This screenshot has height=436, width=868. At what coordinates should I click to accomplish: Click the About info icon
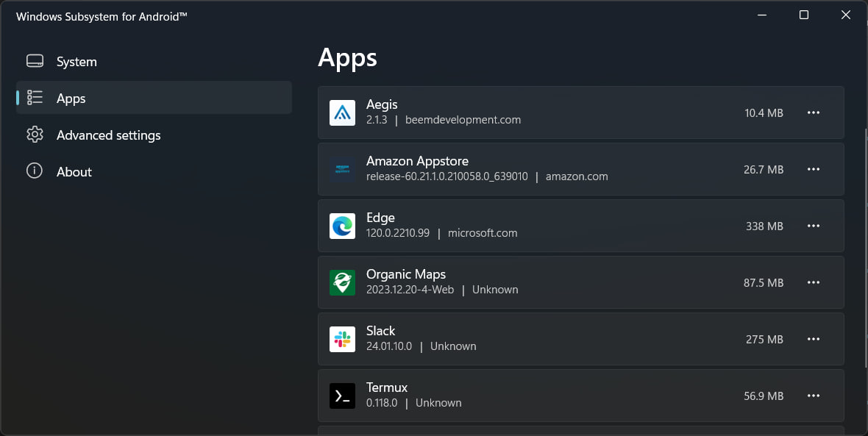35,171
